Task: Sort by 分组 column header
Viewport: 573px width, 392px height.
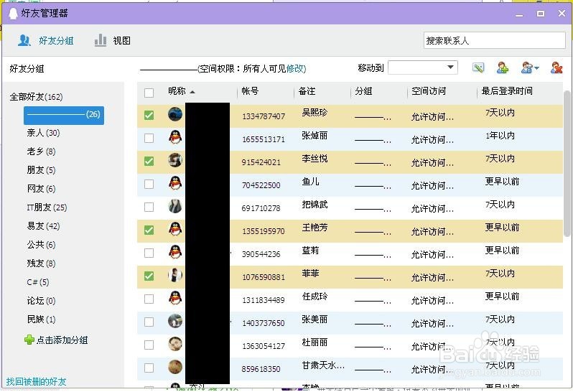Action: [363, 91]
